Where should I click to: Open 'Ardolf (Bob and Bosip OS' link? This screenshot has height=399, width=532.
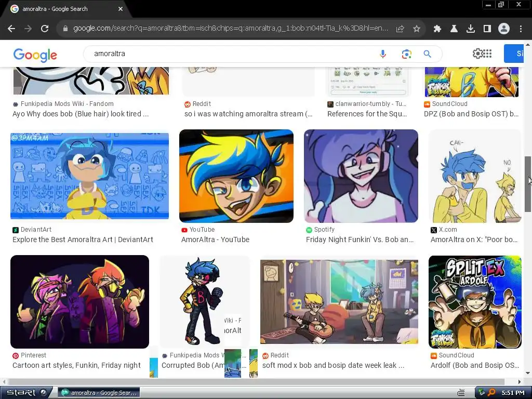(475, 365)
